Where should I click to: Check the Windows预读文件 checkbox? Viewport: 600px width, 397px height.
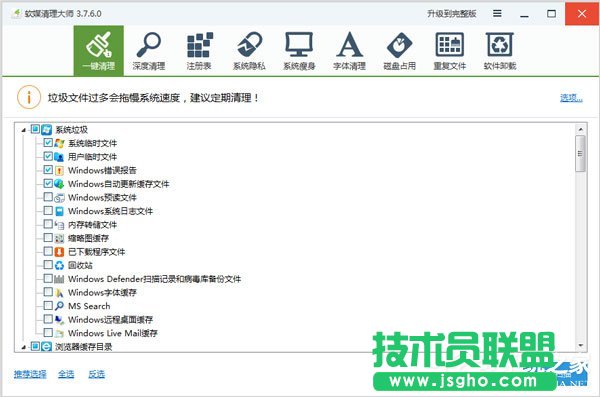48,197
